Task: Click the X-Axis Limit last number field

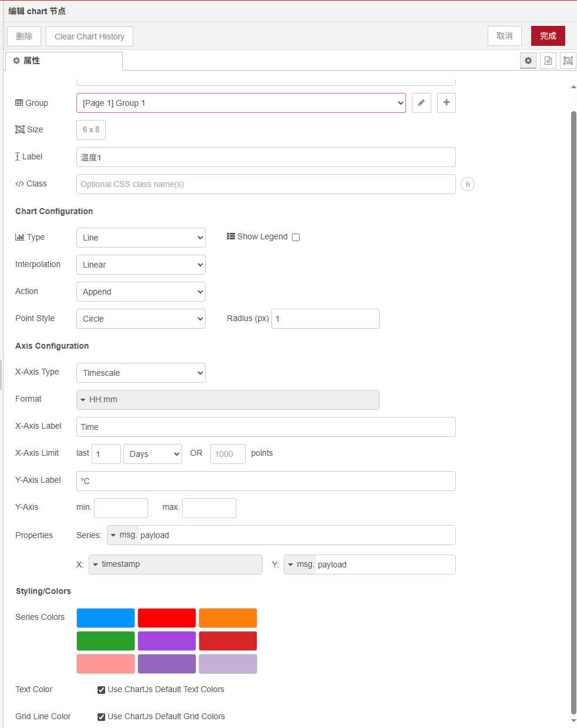Action: 106,454
